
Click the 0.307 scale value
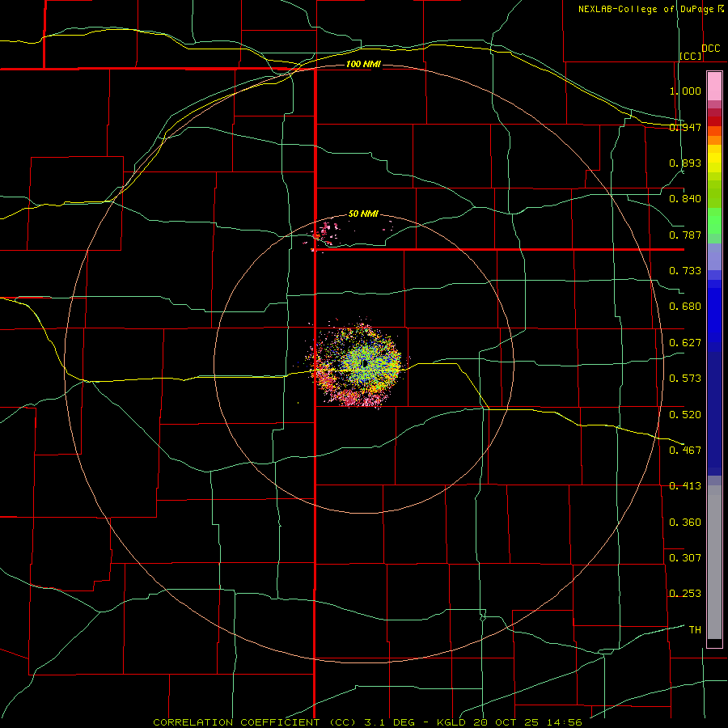[685, 558]
